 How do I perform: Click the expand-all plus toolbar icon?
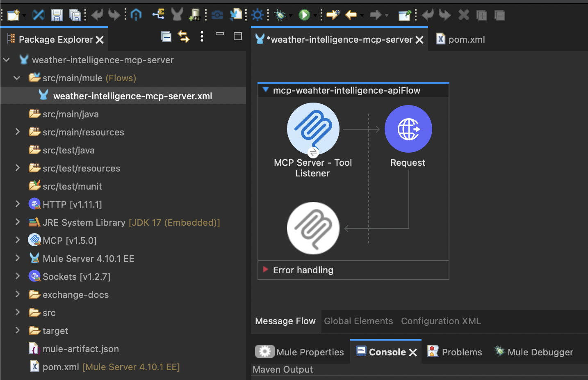482,16
